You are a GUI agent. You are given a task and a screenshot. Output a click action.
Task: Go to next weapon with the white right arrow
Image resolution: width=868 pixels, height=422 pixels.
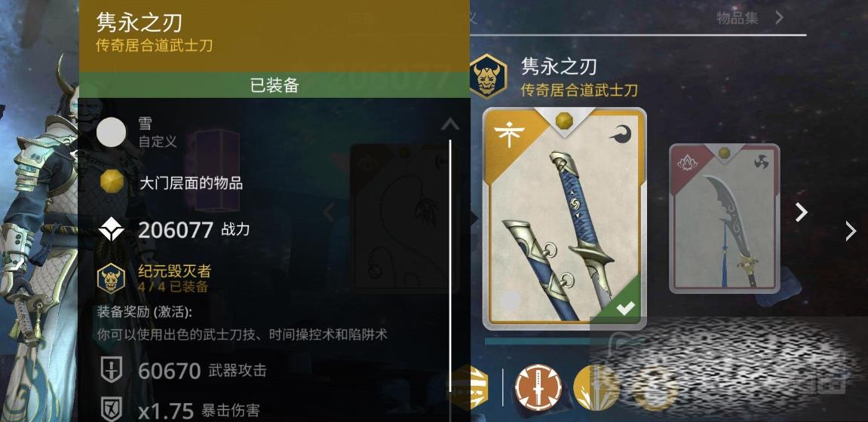801,213
